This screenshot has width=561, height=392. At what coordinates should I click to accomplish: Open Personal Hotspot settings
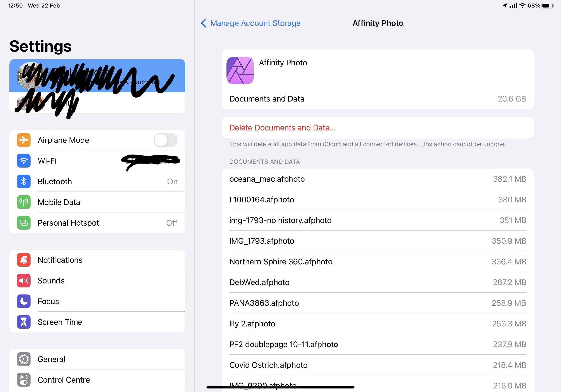[x=97, y=223]
